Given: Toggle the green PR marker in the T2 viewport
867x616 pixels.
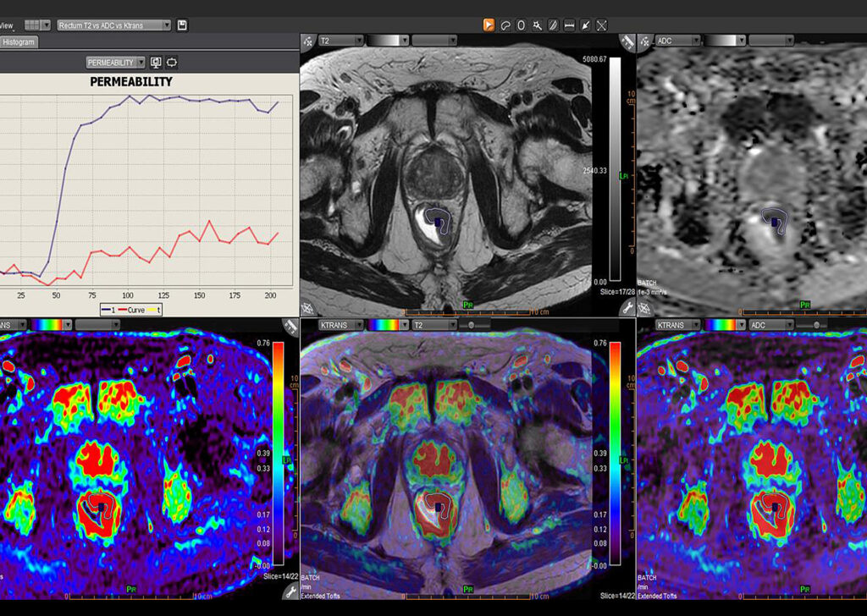Looking at the screenshot, I should pos(468,305).
